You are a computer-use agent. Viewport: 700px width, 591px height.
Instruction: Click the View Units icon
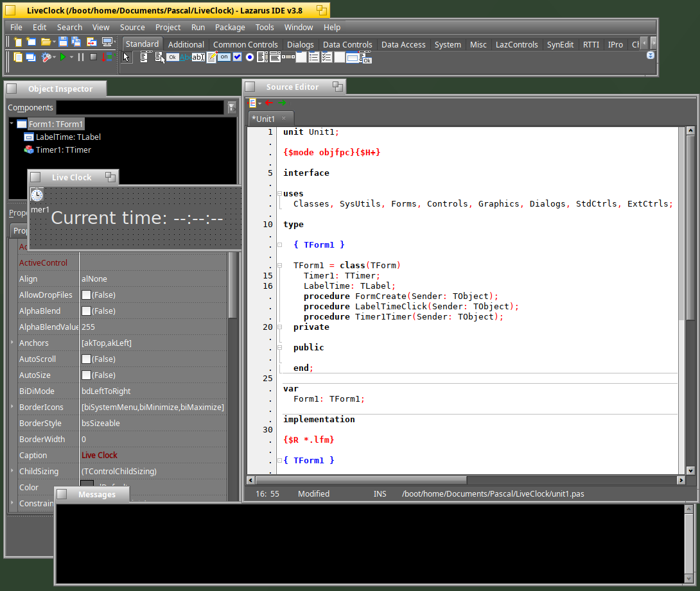pos(18,57)
